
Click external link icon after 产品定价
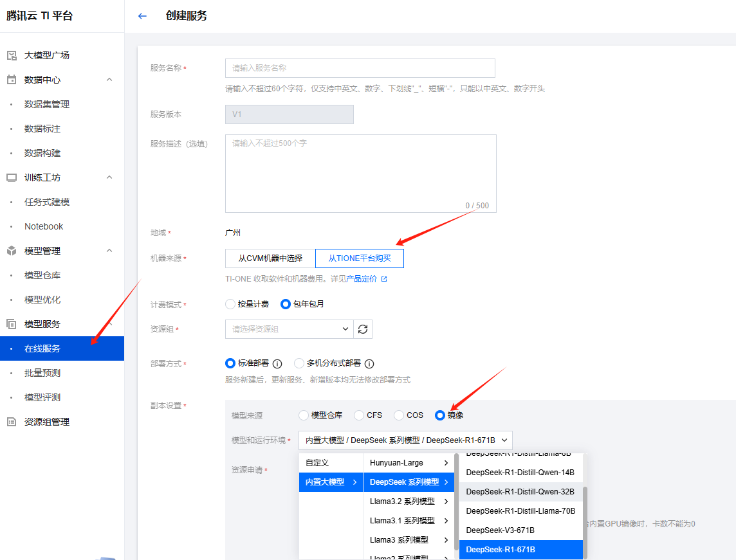coord(384,279)
